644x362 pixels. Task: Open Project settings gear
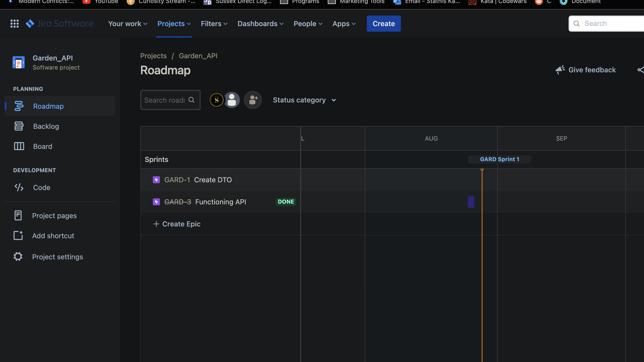pyautogui.click(x=18, y=257)
